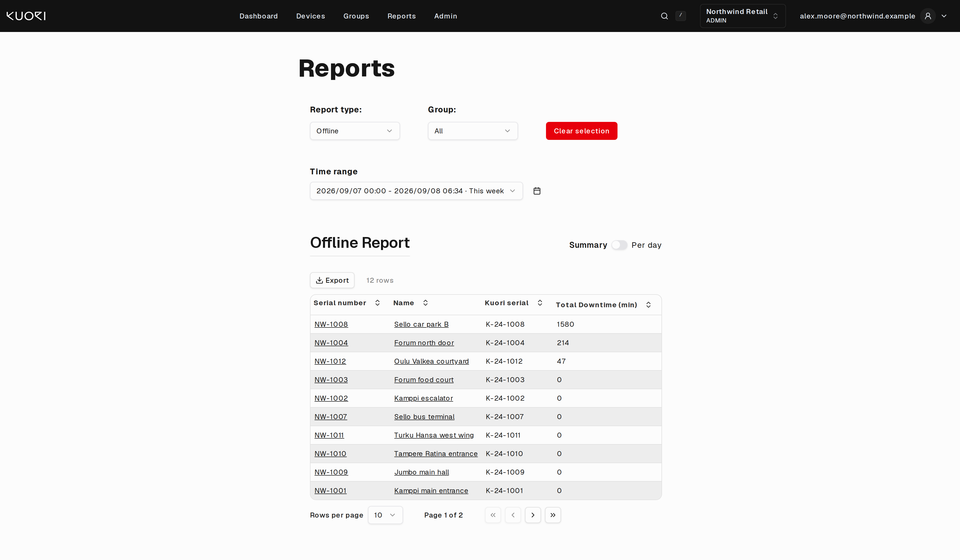Open the user avatar icon
Viewport: 960px width, 560px height.
[928, 16]
